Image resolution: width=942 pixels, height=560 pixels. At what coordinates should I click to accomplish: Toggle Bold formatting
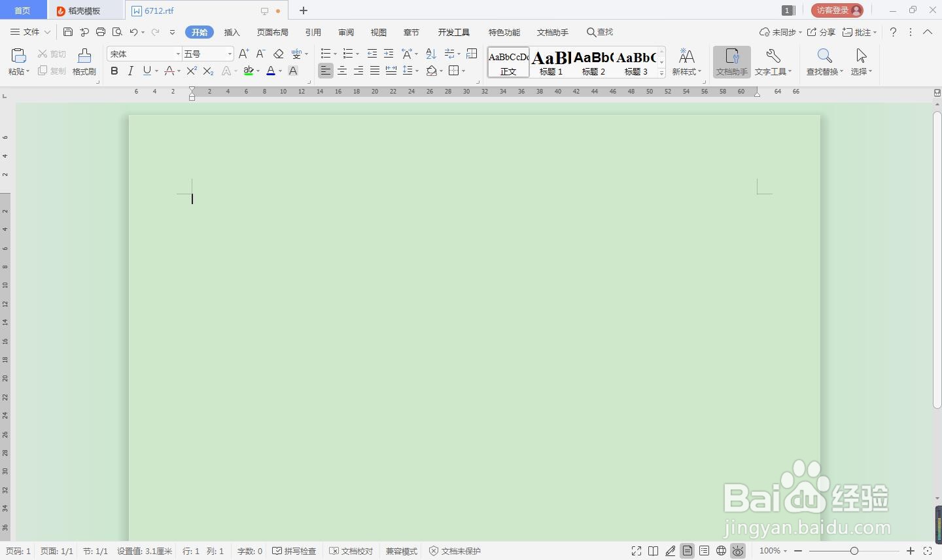pos(114,71)
